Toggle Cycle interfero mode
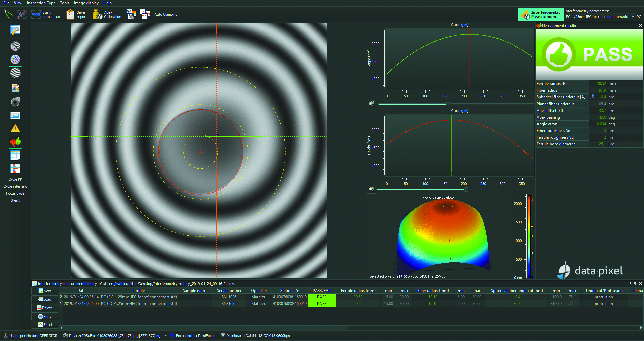 click(x=15, y=186)
